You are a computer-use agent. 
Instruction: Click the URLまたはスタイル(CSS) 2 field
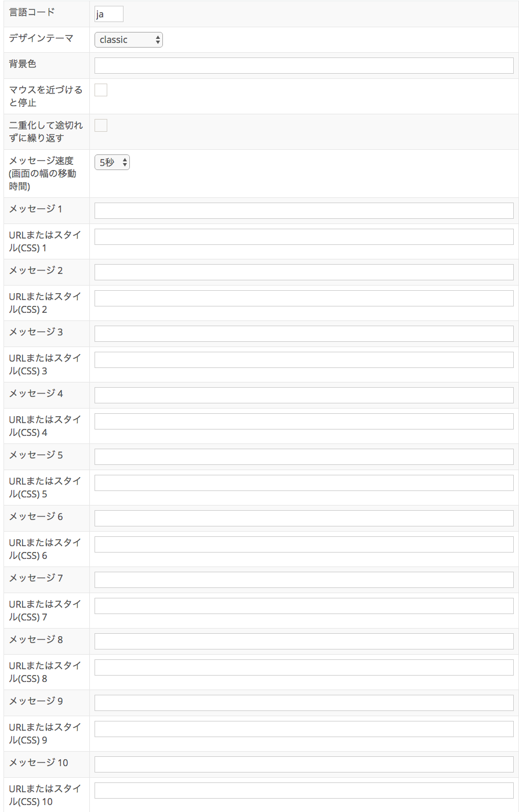tap(304, 298)
